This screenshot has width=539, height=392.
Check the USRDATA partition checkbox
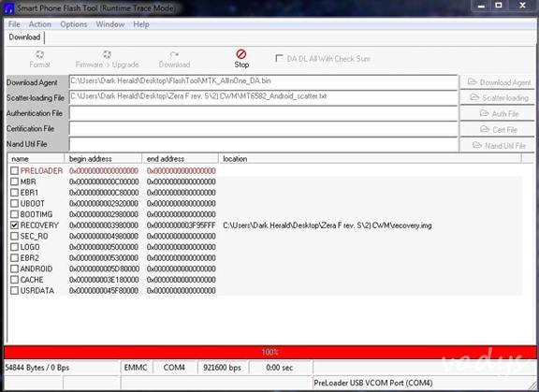click(14, 291)
